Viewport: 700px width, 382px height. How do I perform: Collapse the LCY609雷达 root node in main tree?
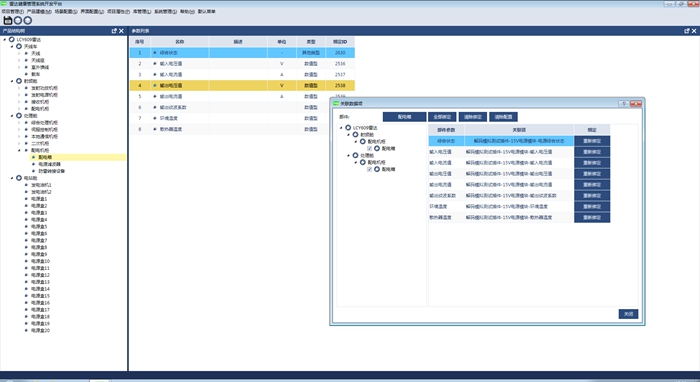(x=5, y=40)
